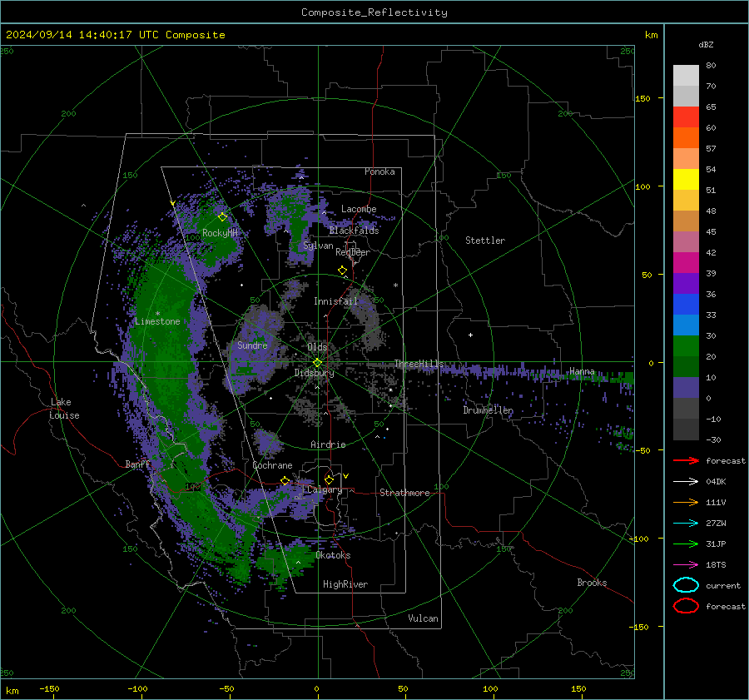Click the cyan current ellipse legend icon

686,585
